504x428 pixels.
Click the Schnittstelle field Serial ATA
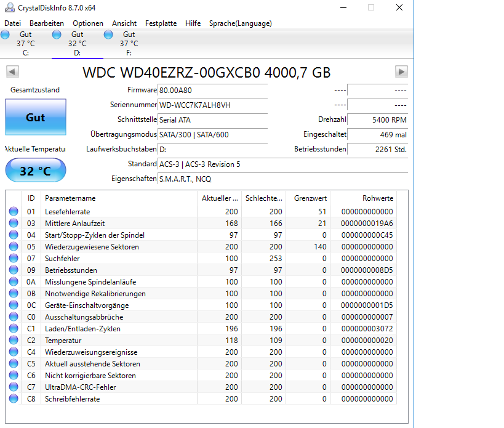[212, 120]
